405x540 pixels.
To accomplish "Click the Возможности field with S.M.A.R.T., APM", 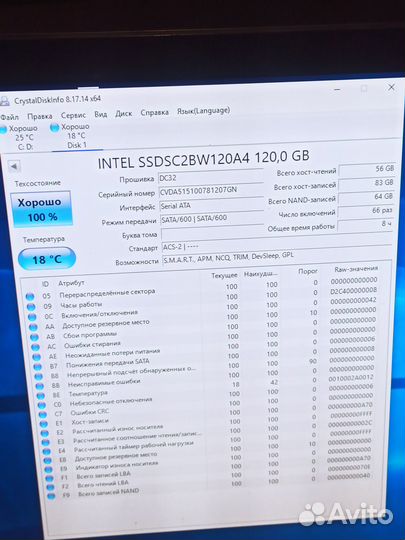I will [277, 257].
